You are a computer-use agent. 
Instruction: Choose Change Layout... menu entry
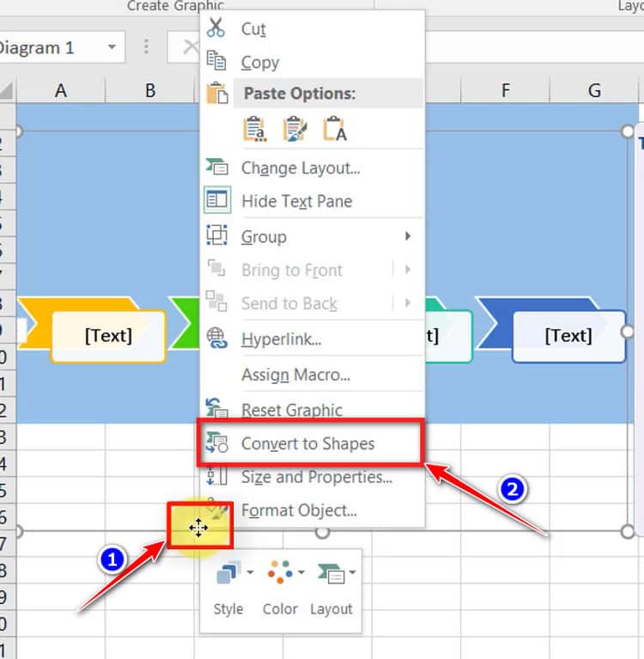pyautogui.click(x=313, y=168)
